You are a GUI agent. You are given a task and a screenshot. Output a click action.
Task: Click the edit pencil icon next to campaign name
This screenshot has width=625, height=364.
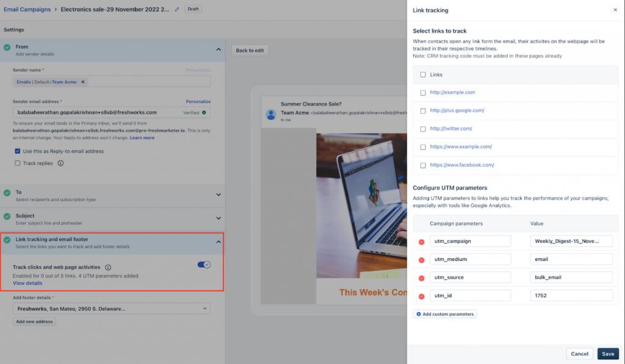coord(176,9)
